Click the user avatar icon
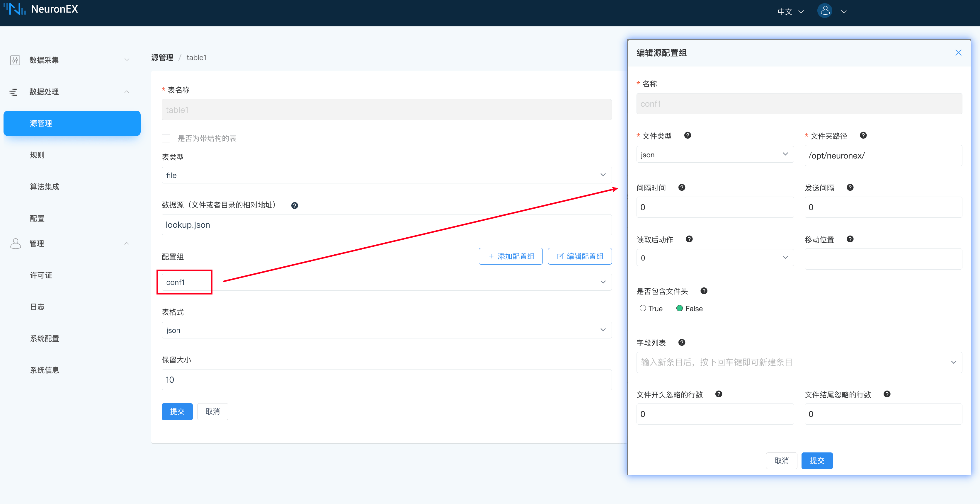 (825, 11)
